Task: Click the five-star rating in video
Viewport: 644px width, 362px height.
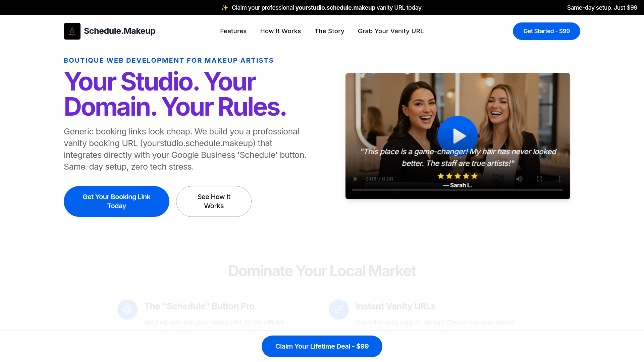Action: pos(458,176)
